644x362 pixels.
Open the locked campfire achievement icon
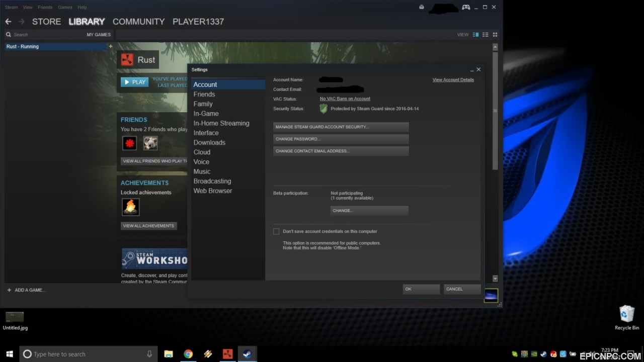click(x=130, y=207)
